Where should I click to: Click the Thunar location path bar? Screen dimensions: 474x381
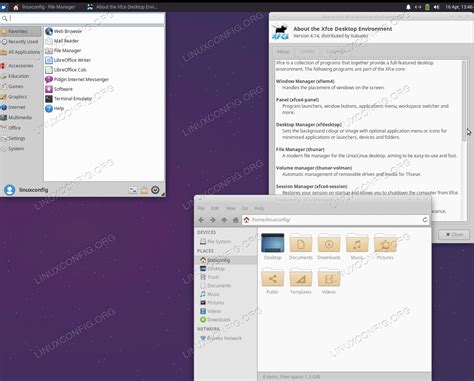coord(335,220)
